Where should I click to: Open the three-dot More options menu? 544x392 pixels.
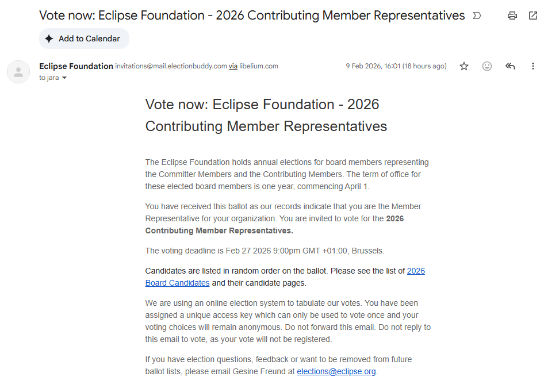pyautogui.click(x=533, y=66)
